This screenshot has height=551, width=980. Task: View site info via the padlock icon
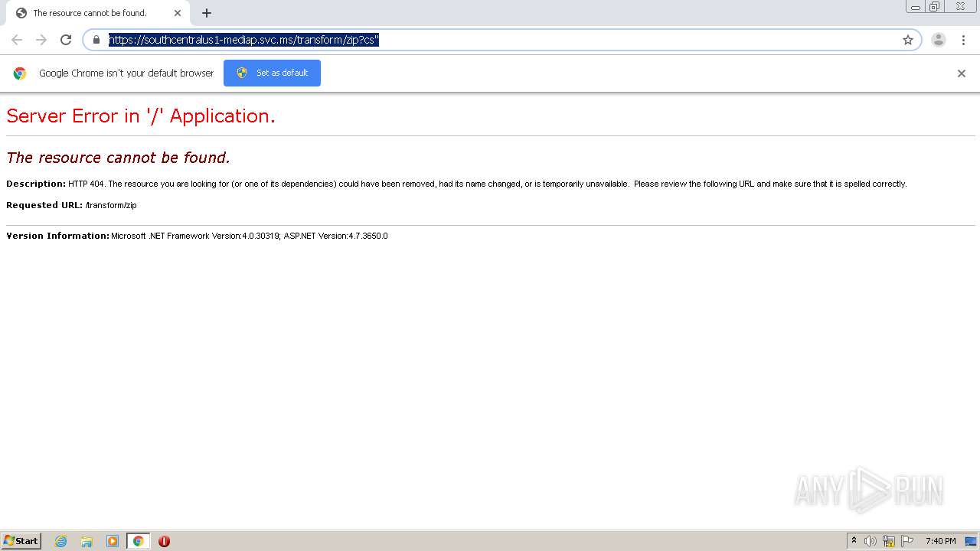96,40
